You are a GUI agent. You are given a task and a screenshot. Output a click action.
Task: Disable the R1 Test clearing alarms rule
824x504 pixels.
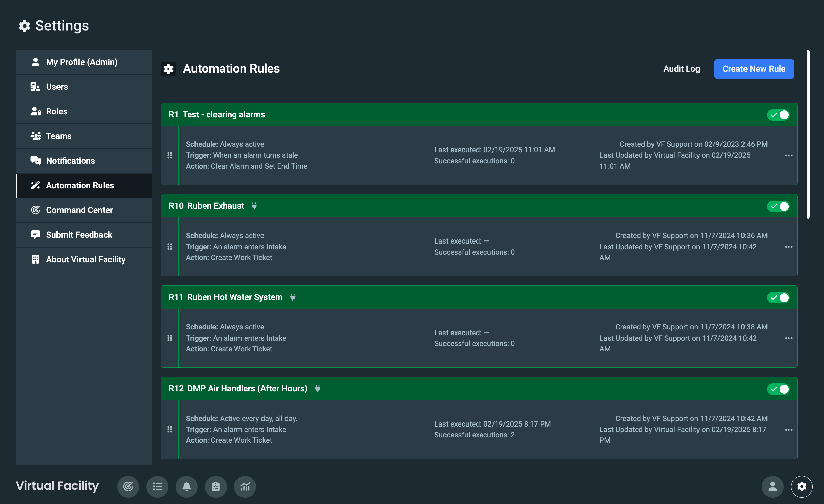[x=778, y=115]
